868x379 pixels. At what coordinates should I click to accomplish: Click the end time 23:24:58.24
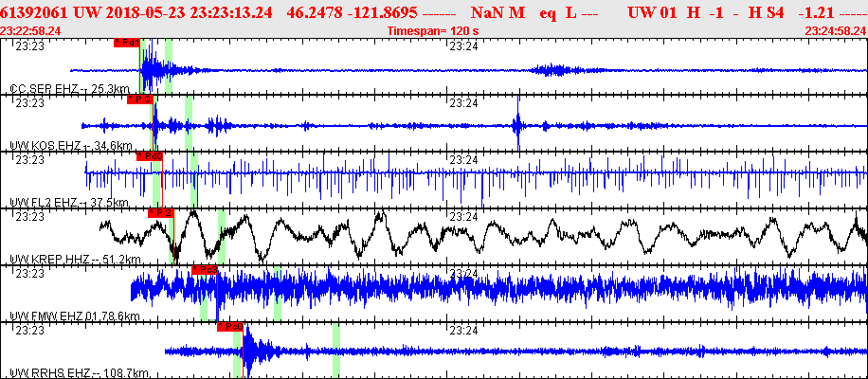(836, 31)
